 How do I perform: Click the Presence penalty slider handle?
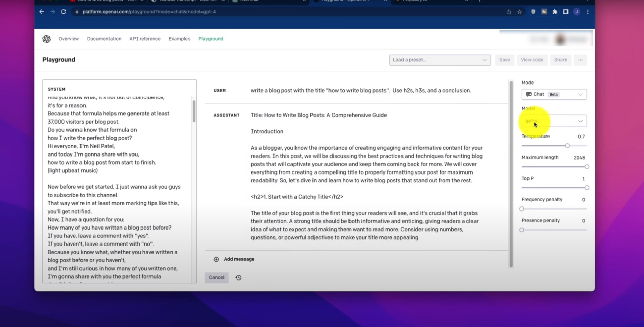[x=522, y=230]
